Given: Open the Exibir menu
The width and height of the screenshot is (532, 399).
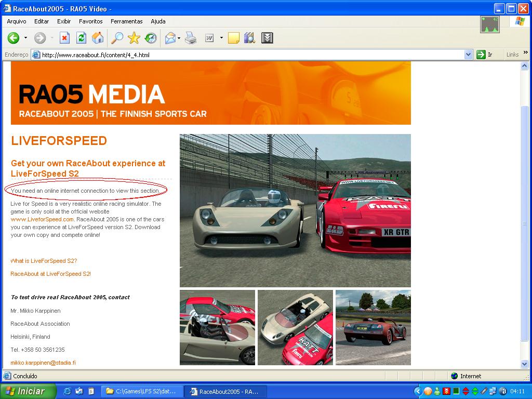Looking at the screenshot, I should [64, 21].
